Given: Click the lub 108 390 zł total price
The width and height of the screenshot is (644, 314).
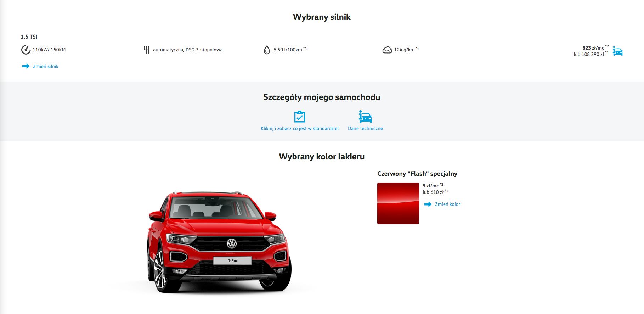Looking at the screenshot, I should click(591, 54).
